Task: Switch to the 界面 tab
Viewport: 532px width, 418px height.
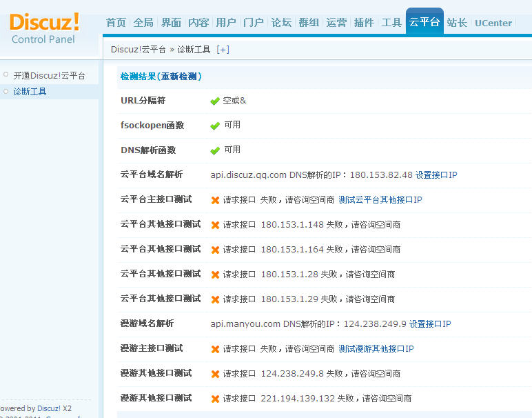Action: click(x=171, y=22)
